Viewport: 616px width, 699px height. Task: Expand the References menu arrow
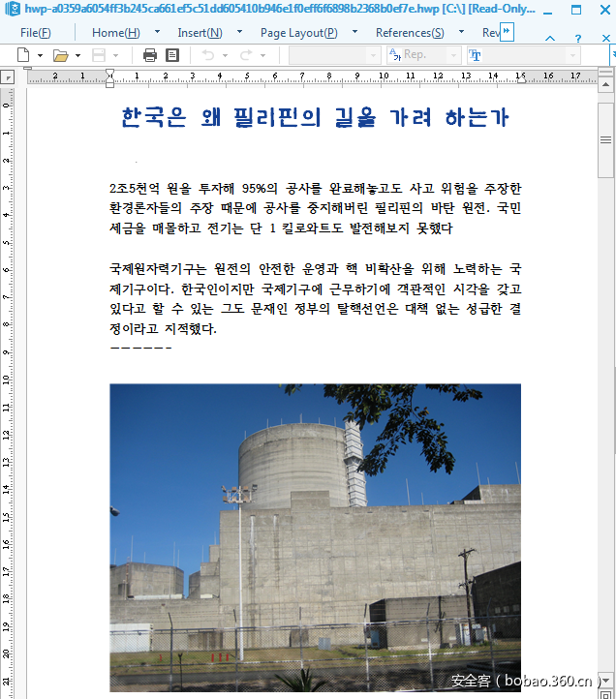pyautogui.click(x=461, y=32)
